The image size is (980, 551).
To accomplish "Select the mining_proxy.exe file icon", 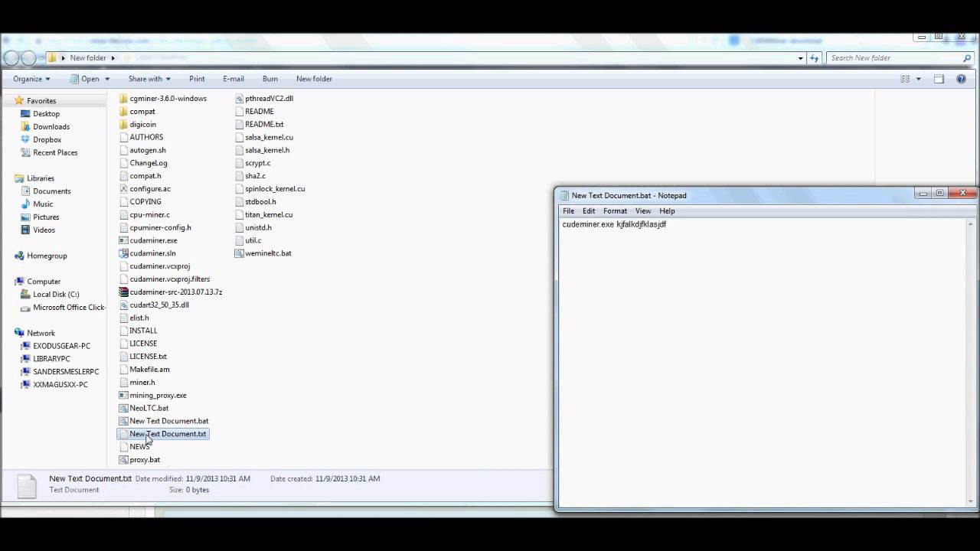I will 123,395.
